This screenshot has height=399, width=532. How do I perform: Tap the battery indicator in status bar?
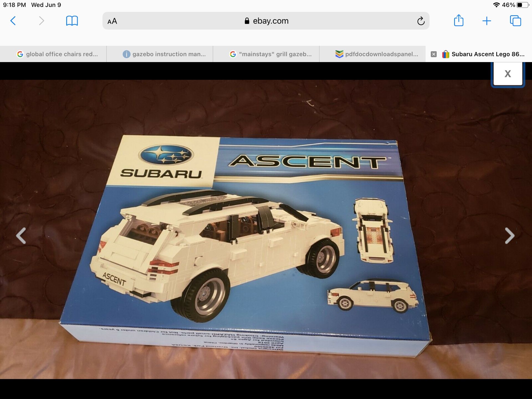(523, 5)
